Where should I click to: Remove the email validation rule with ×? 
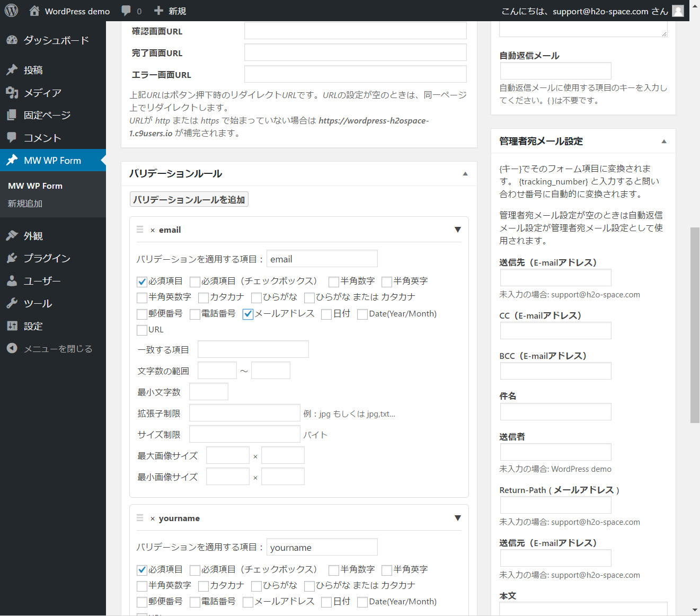(153, 230)
